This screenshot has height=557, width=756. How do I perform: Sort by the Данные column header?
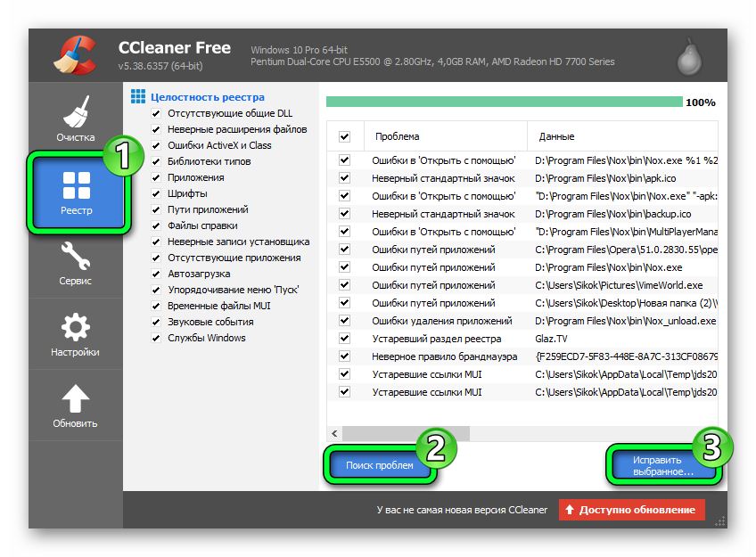[622, 136]
